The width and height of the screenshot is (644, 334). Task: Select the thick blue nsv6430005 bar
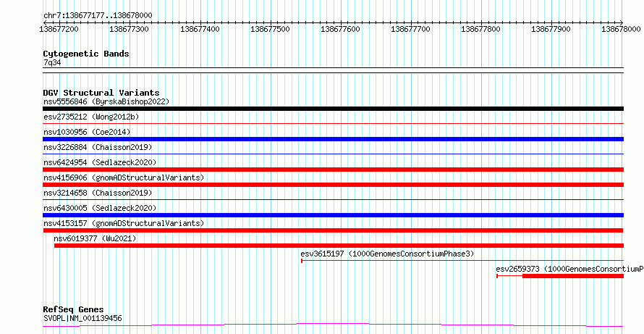pyautogui.click(x=333, y=215)
